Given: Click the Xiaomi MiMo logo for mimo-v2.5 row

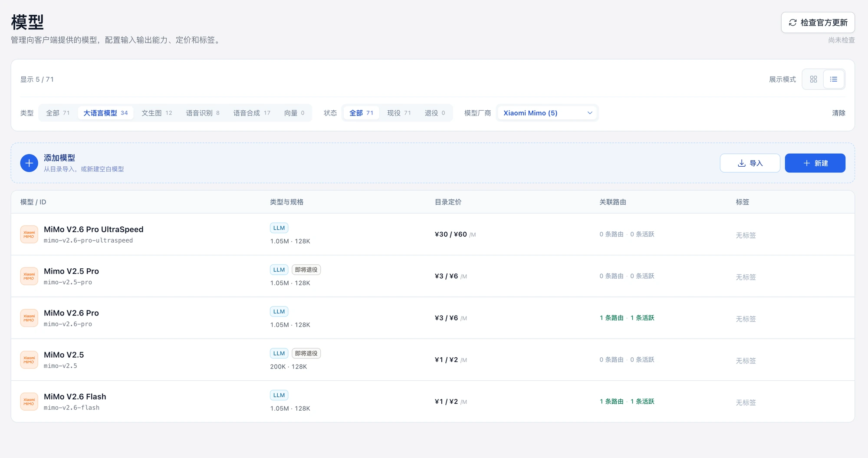Looking at the screenshot, I should [x=29, y=360].
